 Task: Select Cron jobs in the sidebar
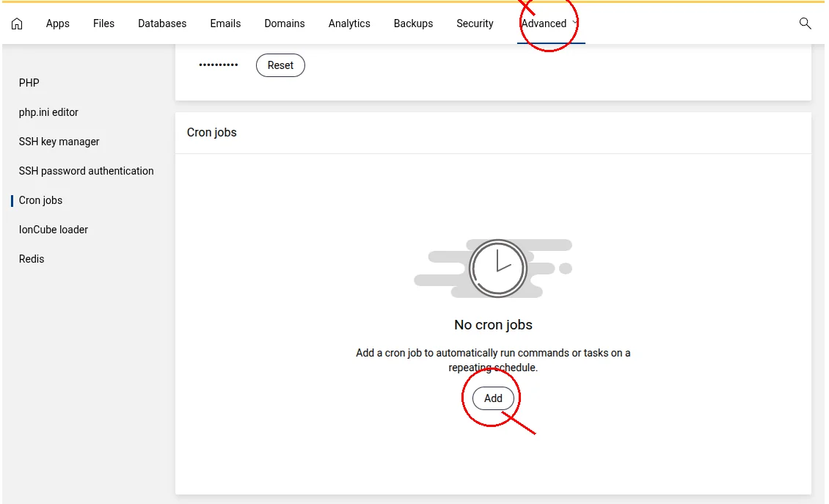pyautogui.click(x=40, y=200)
